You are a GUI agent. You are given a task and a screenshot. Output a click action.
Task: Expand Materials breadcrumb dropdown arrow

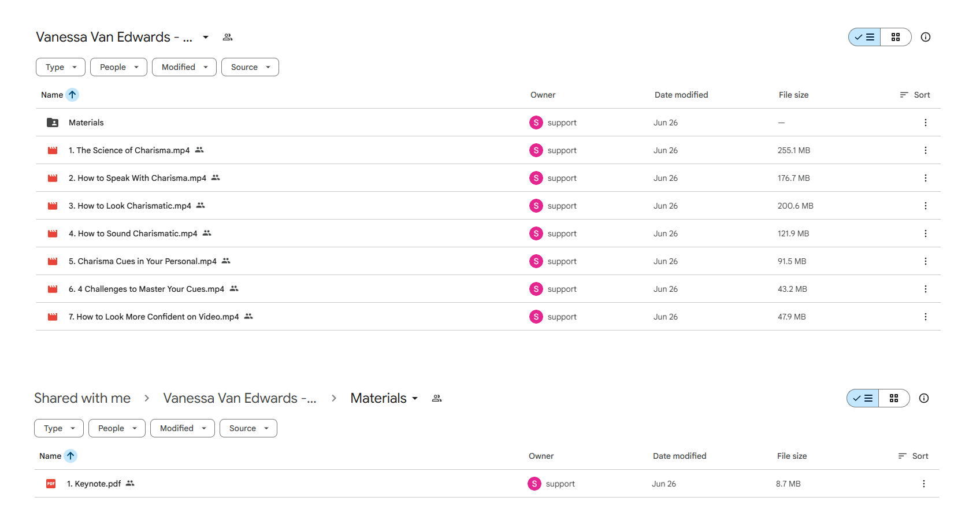pos(415,398)
